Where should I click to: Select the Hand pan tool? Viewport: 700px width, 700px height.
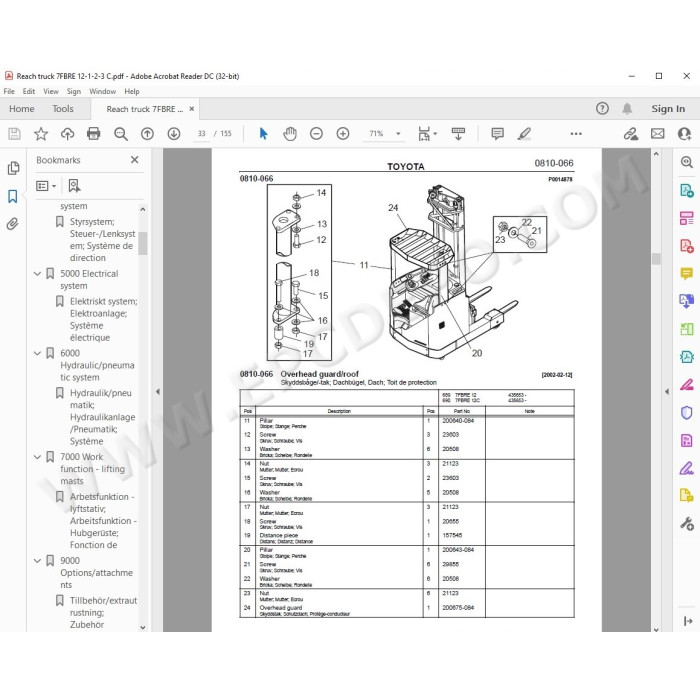click(290, 133)
